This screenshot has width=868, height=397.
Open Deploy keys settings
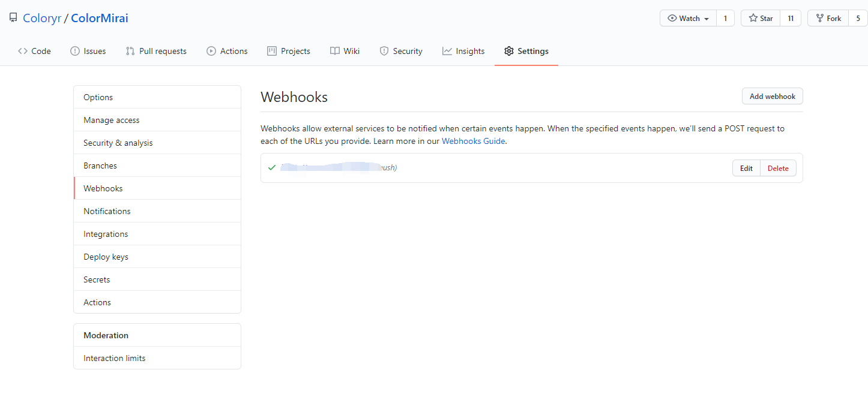(157, 257)
